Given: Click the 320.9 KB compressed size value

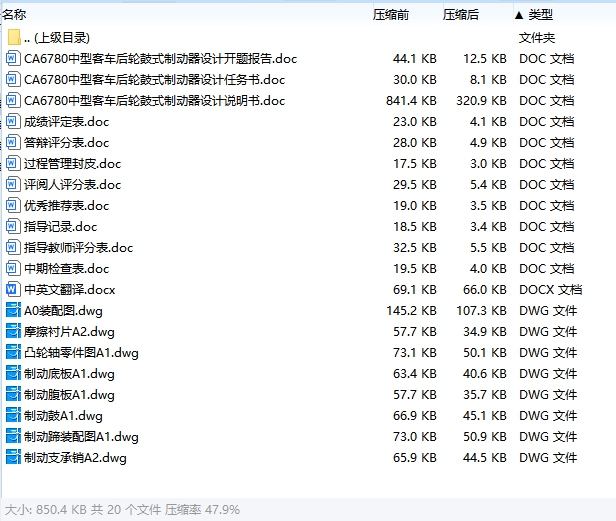Looking at the screenshot, I should click(481, 101).
